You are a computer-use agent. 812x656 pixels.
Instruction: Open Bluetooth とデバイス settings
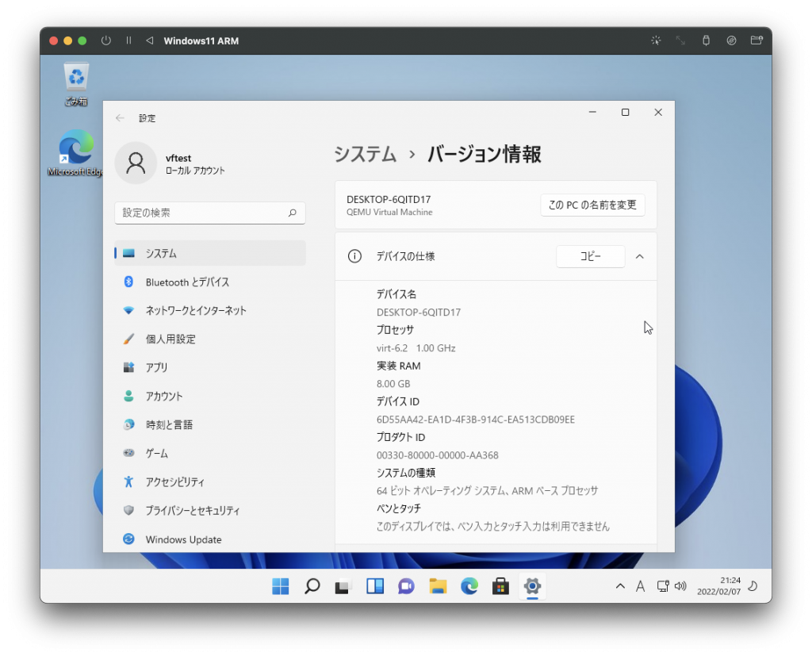coord(209,282)
